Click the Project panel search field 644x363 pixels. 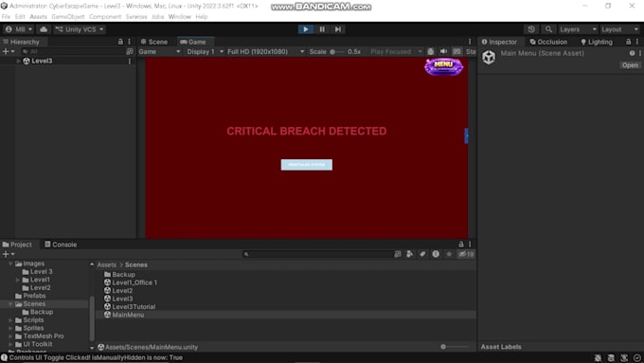click(317, 254)
